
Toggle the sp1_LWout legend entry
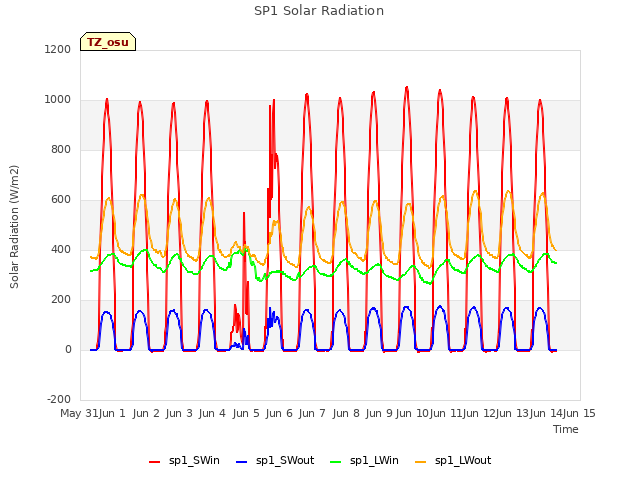click(453, 461)
